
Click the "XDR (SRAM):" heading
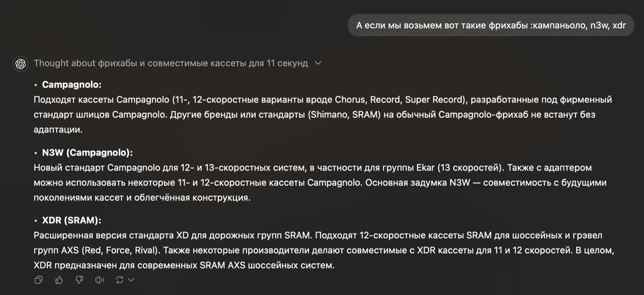71,220
